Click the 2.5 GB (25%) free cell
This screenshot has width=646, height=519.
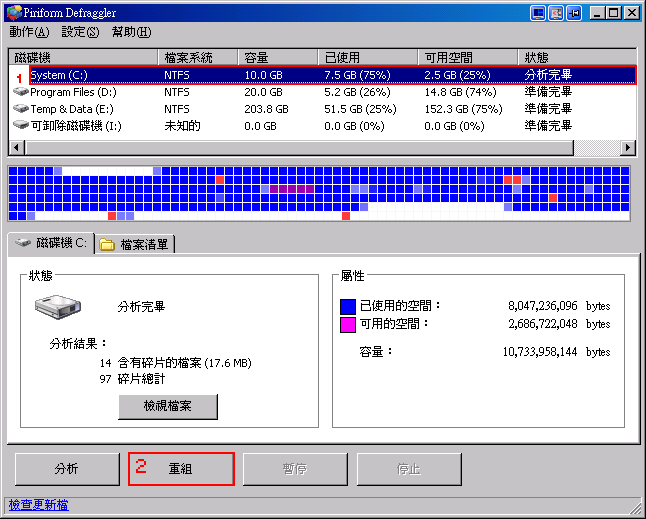coord(457,75)
